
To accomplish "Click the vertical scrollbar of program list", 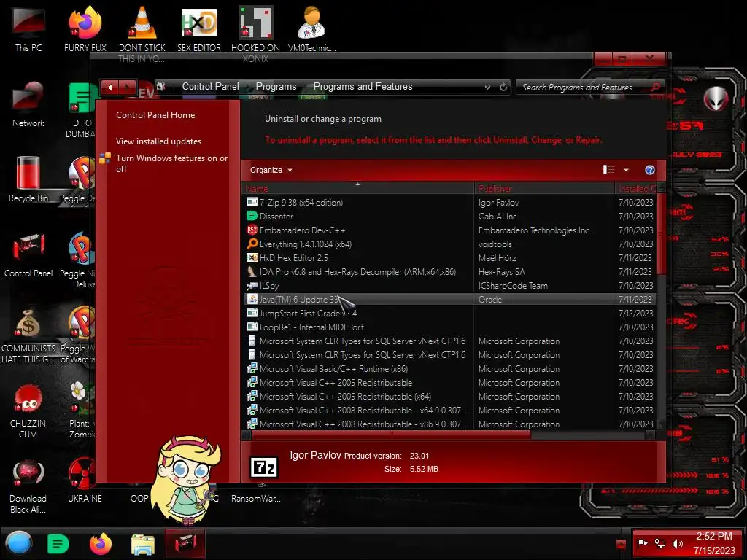I will click(x=661, y=233).
